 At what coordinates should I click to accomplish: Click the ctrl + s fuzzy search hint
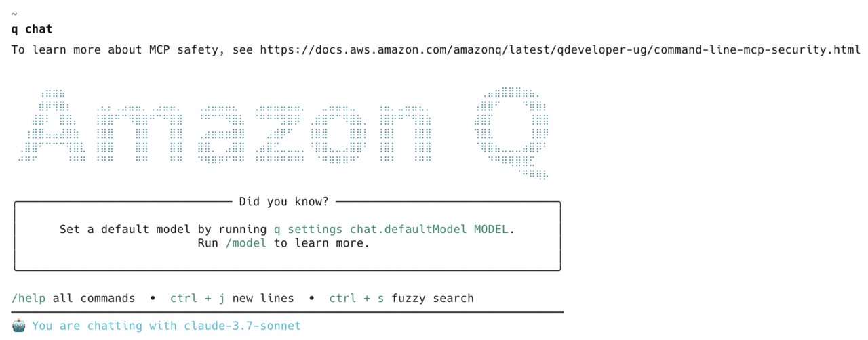[x=401, y=298]
